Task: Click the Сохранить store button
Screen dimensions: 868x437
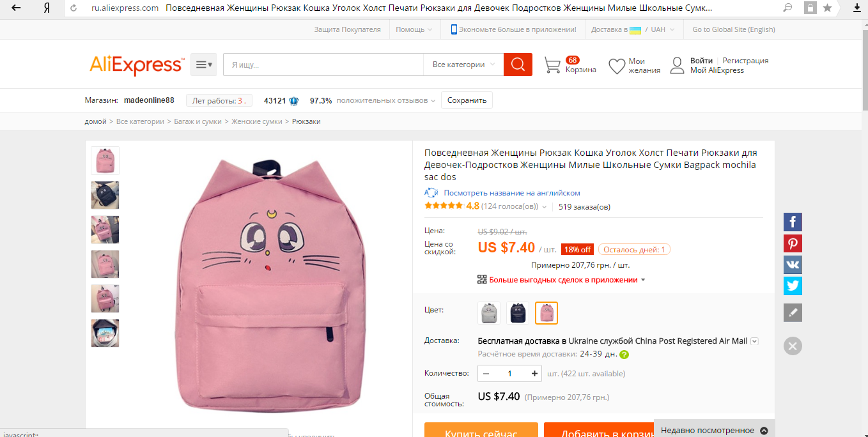Action: click(467, 100)
